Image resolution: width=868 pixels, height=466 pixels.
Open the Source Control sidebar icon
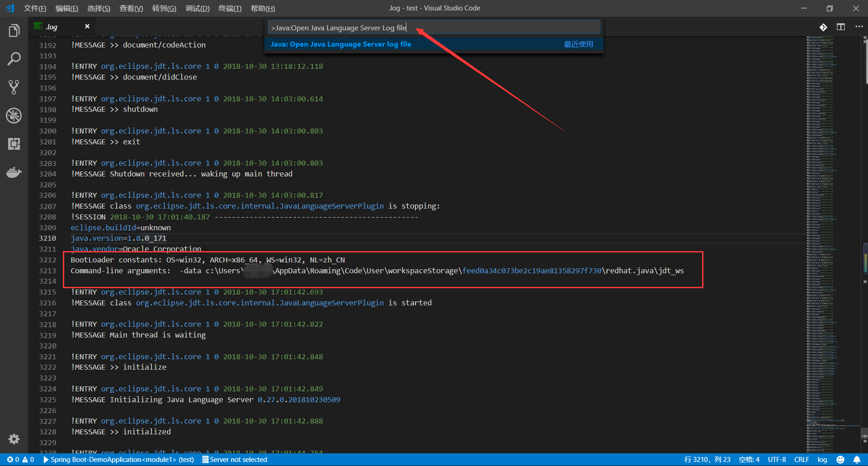[14, 87]
